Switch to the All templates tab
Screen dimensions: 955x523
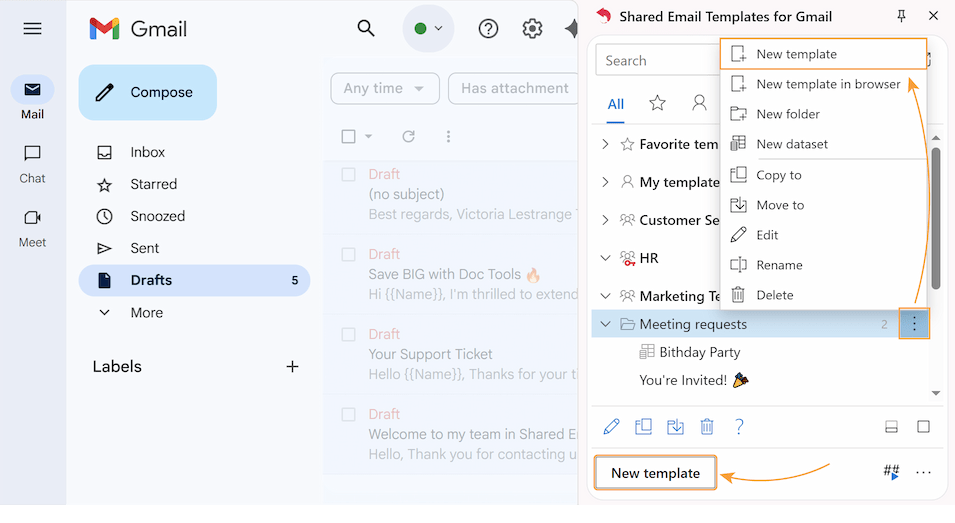(x=616, y=104)
